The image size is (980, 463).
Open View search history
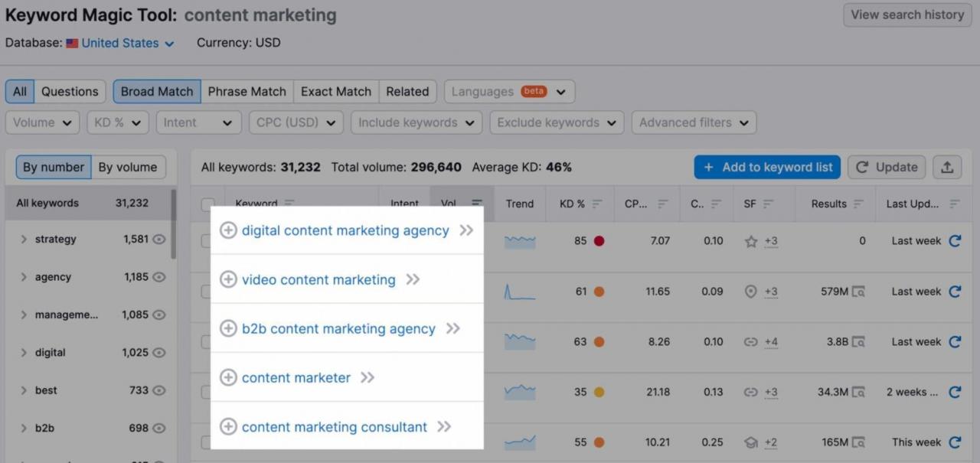coord(907,15)
